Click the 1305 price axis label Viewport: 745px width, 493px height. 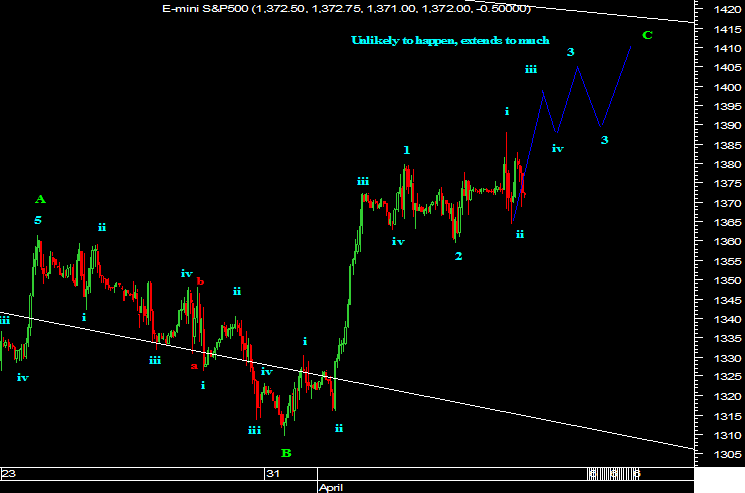tap(727, 454)
